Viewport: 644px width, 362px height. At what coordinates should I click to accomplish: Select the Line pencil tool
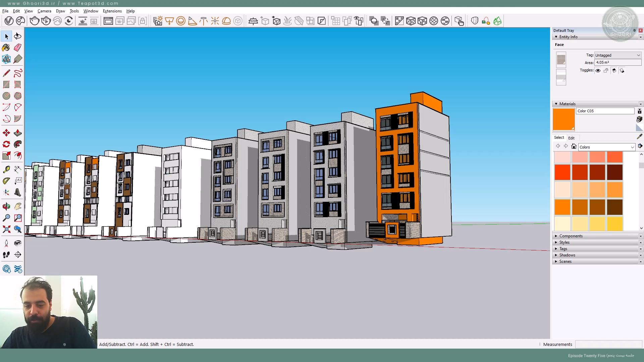(x=6, y=73)
